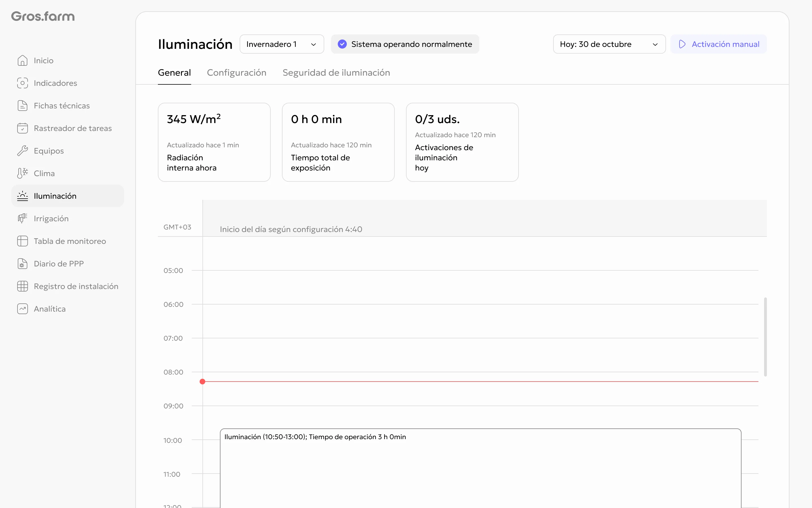
Task: Click the Equipos wrench icon
Action: 23,150
